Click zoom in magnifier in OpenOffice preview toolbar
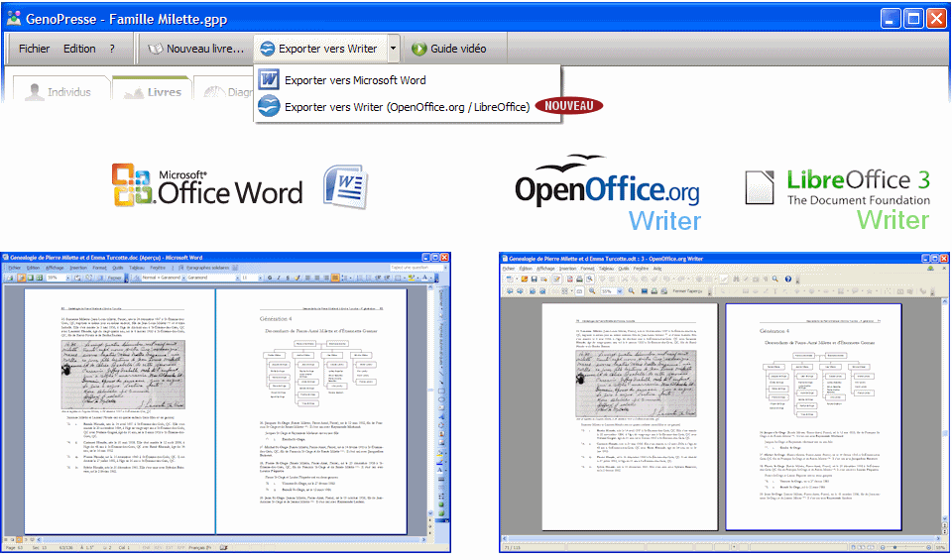This screenshot has width=952, height=560. point(592,290)
